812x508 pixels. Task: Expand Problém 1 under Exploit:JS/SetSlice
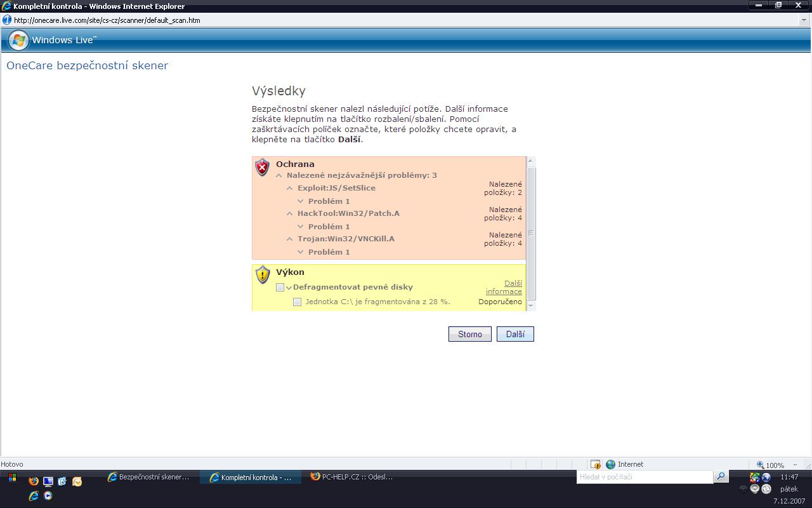pyautogui.click(x=301, y=201)
